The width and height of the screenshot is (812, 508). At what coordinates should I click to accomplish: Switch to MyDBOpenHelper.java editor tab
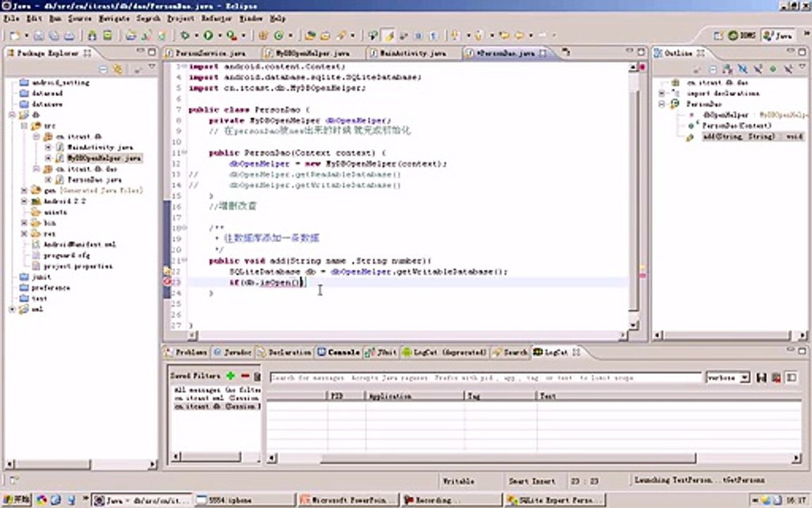click(312, 53)
